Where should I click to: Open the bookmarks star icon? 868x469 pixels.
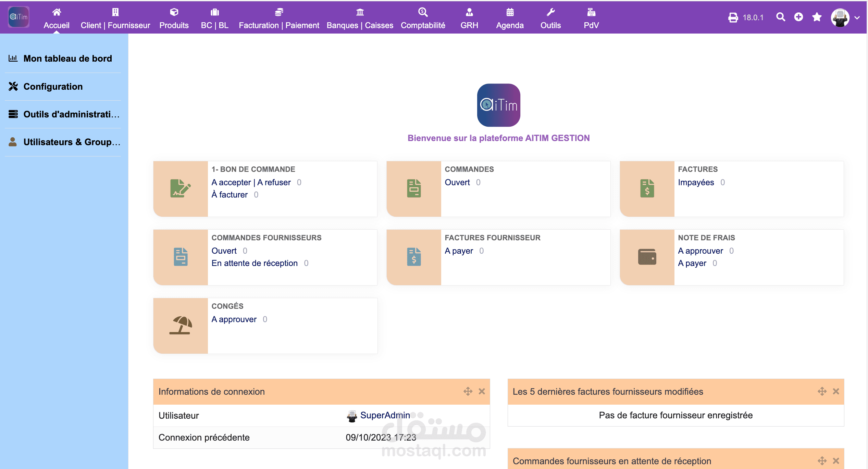pyautogui.click(x=817, y=17)
